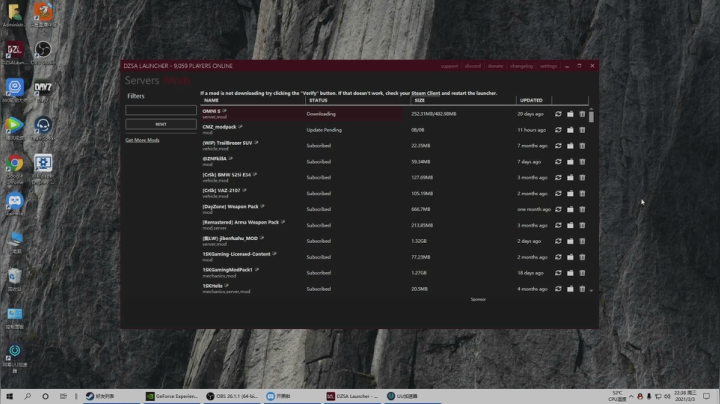The height and width of the screenshot is (404, 720).
Task: Click the scroll down arrow of mod list
Action: pos(591,290)
